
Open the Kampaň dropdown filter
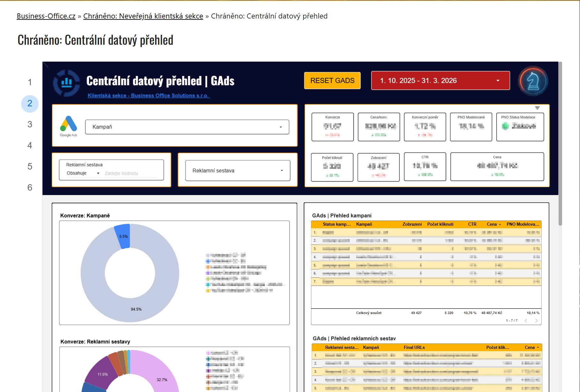tap(187, 127)
